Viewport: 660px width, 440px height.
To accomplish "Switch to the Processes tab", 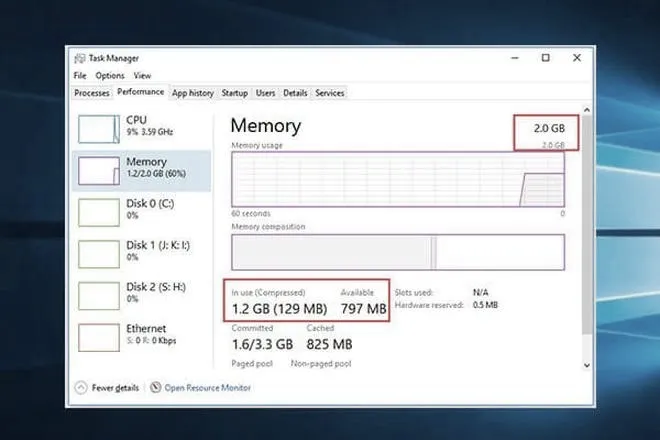I will 92,93.
